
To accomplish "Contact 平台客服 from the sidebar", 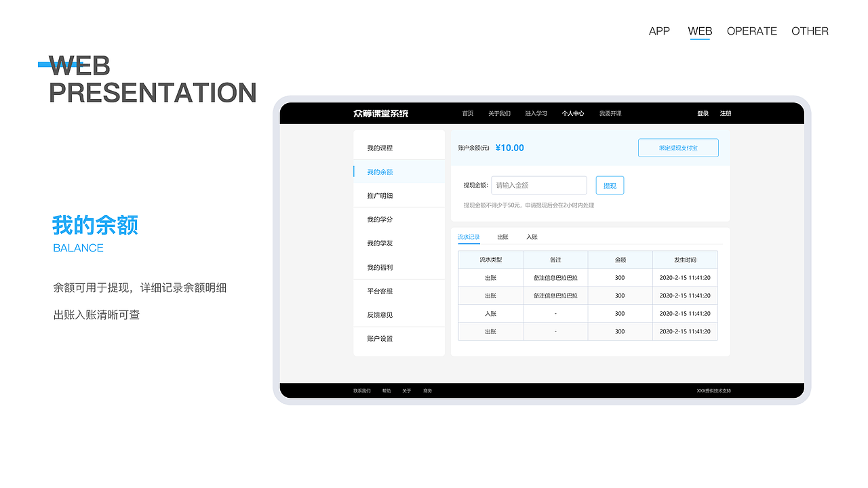I will click(x=399, y=291).
